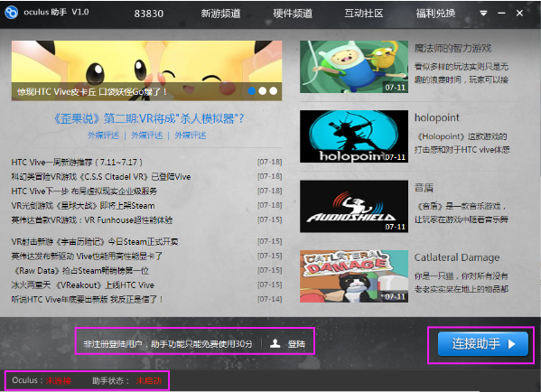This screenshot has height=392, width=541.
Task: Click the 助手状态 未启动 status text
Action: coord(126,380)
